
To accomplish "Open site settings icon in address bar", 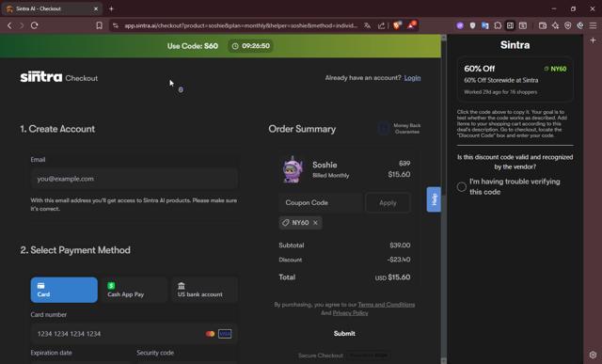I will [115, 25].
